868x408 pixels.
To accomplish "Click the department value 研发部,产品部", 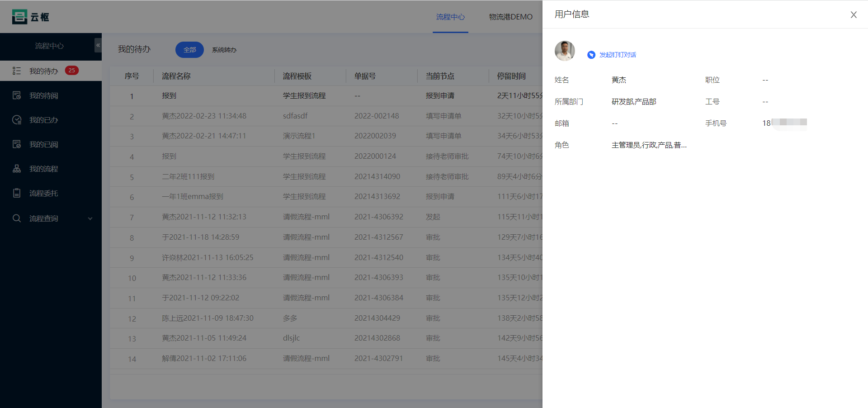I will click(x=634, y=102).
